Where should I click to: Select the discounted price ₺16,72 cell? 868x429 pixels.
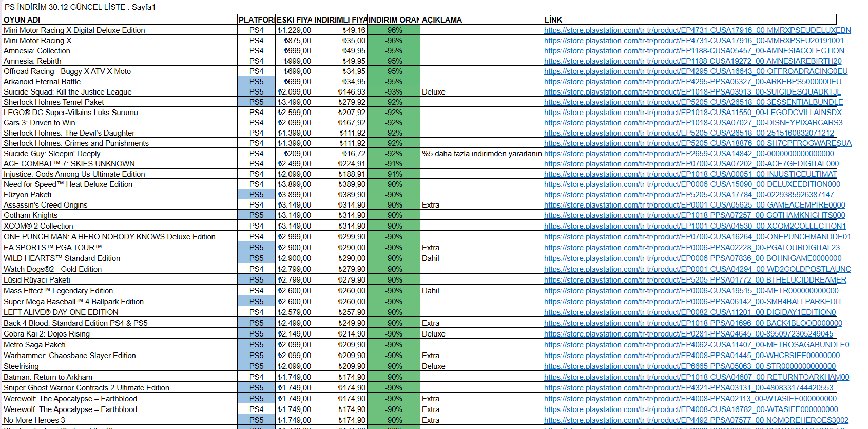pos(340,154)
